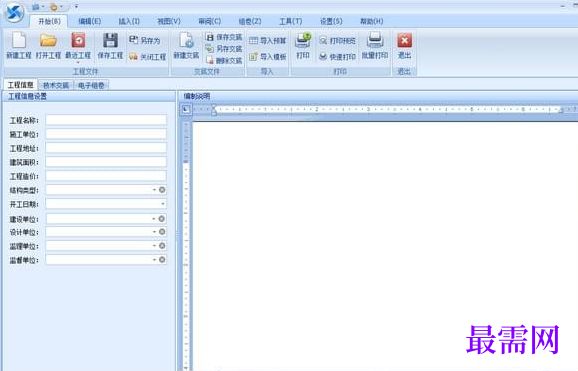
Task: Click the 工程信息设置 panel header
Action: pyautogui.click(x=88, y=97)
